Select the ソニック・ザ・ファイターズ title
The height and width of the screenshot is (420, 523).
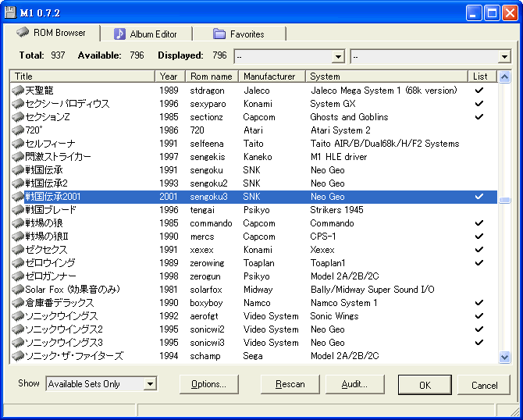coord(74,356)
